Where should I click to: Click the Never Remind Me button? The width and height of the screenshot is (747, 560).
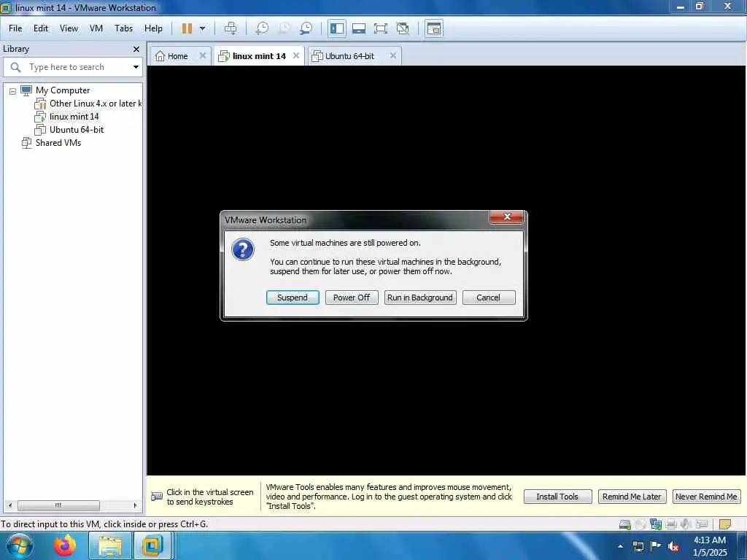pos(706,497)
